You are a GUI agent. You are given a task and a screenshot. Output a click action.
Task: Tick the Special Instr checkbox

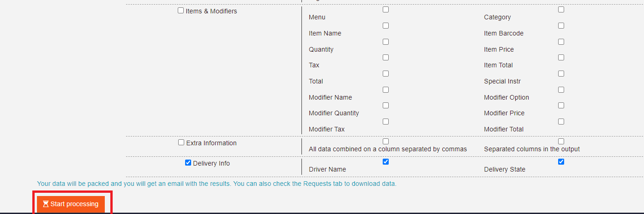[x=561, y=73]
